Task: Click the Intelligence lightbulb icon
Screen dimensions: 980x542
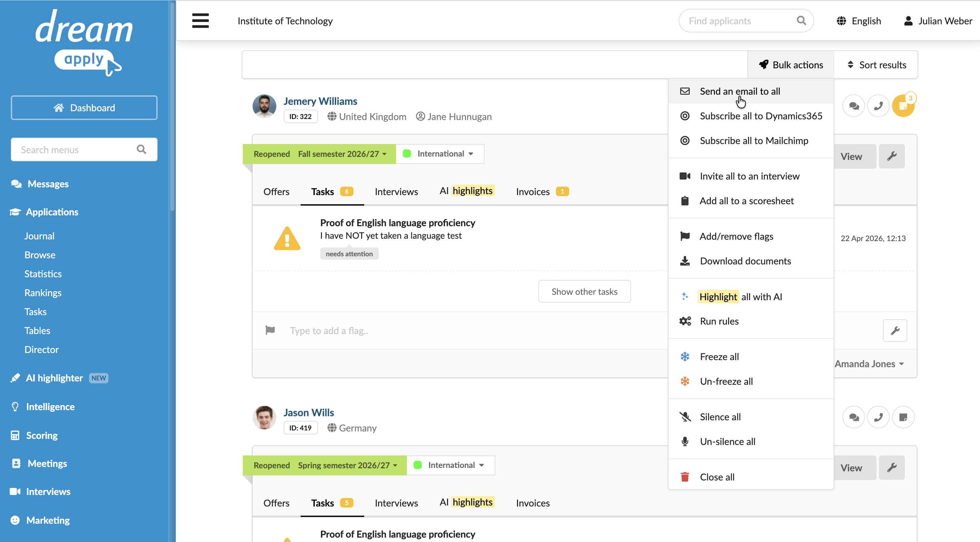Action: tap(15, 407)
